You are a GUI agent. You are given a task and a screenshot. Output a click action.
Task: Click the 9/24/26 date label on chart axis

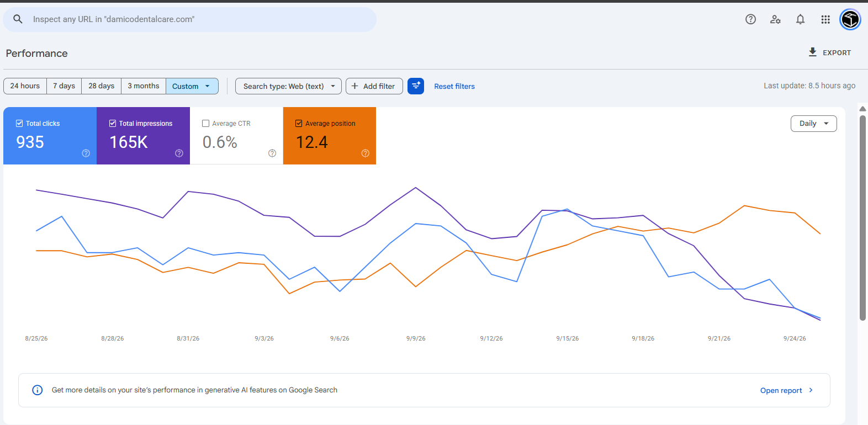(795, 338)
